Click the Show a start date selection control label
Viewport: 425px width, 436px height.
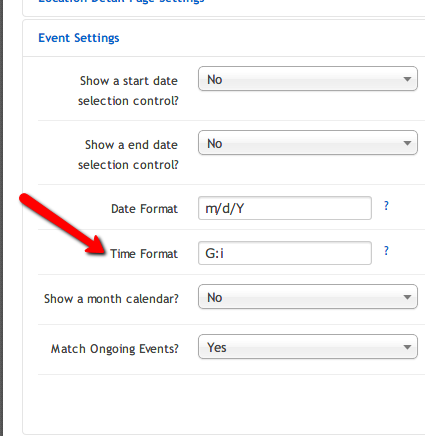click(128, 91)
